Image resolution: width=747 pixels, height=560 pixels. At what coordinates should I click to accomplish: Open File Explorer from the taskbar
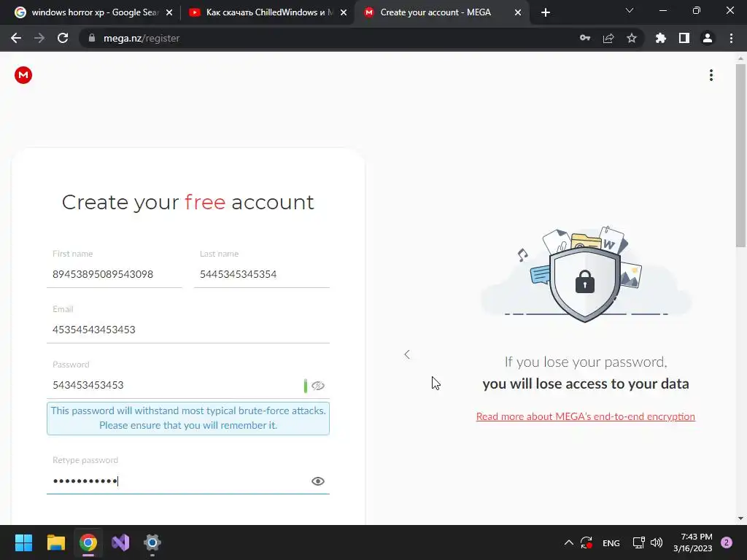pyautogui.click(x=55, y=542)
